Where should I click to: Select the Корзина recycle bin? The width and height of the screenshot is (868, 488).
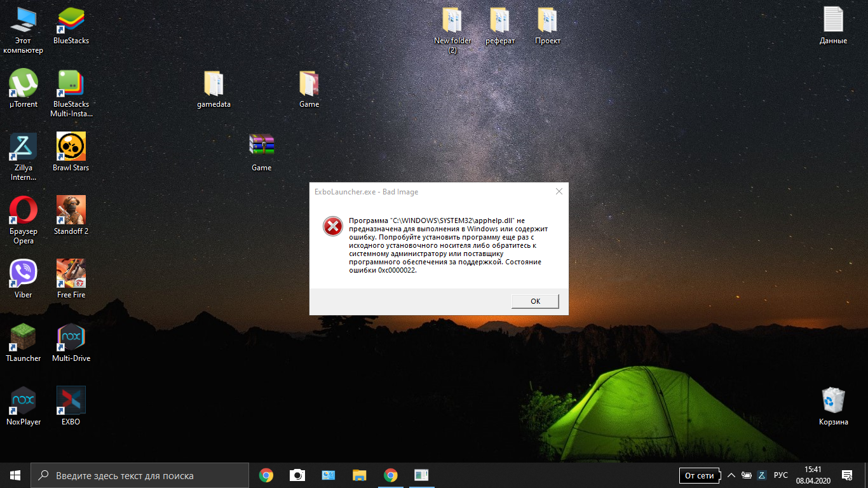(x=834, y=407)
